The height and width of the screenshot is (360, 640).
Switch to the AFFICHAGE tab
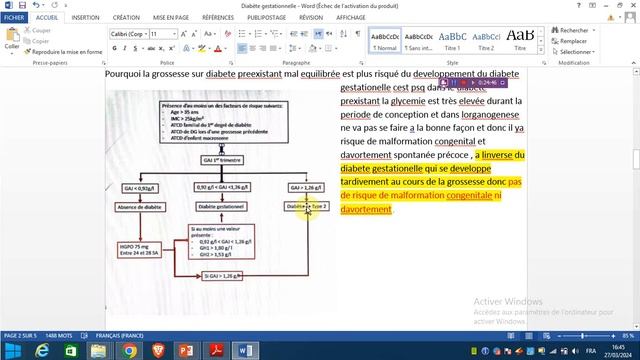coord(351,18)
